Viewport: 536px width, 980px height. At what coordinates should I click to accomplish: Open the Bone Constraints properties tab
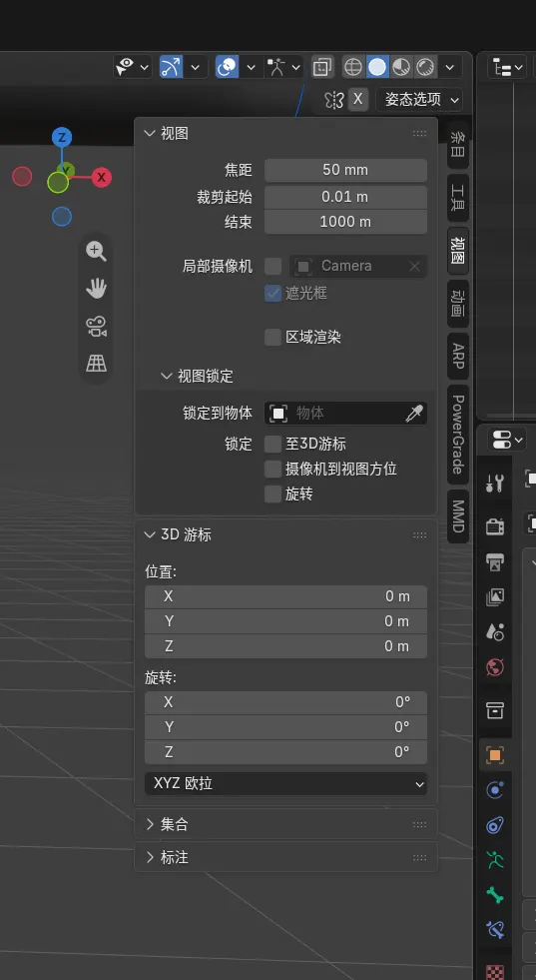tap(495, 930)
